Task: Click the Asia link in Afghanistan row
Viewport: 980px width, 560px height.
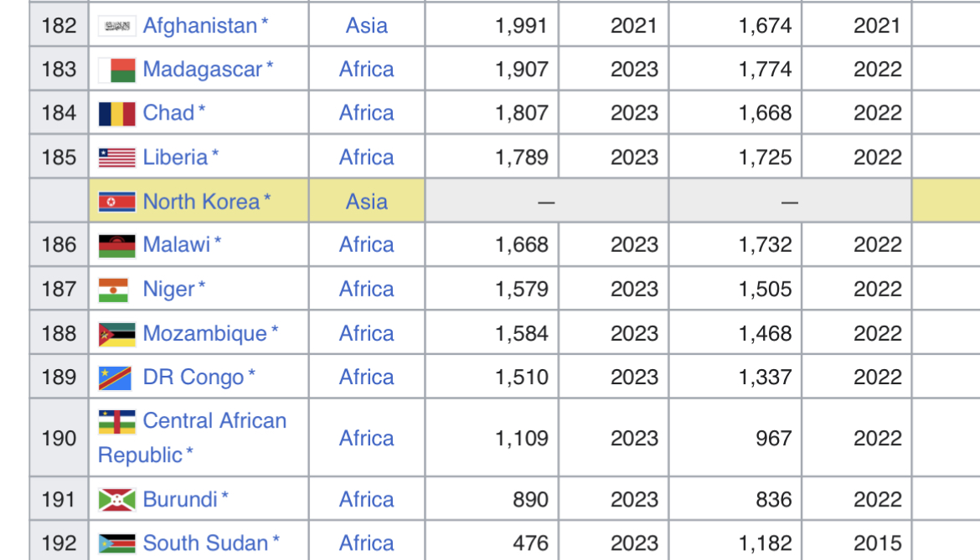Action: (367, 26)
